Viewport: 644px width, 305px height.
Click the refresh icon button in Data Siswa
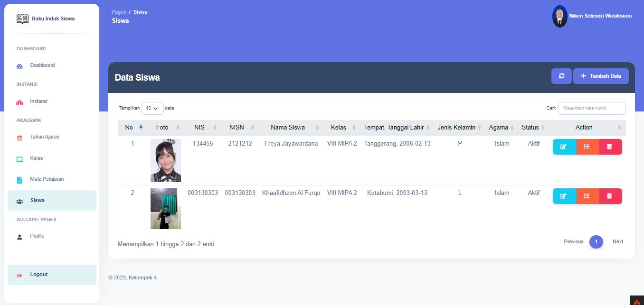pos(561,76)
